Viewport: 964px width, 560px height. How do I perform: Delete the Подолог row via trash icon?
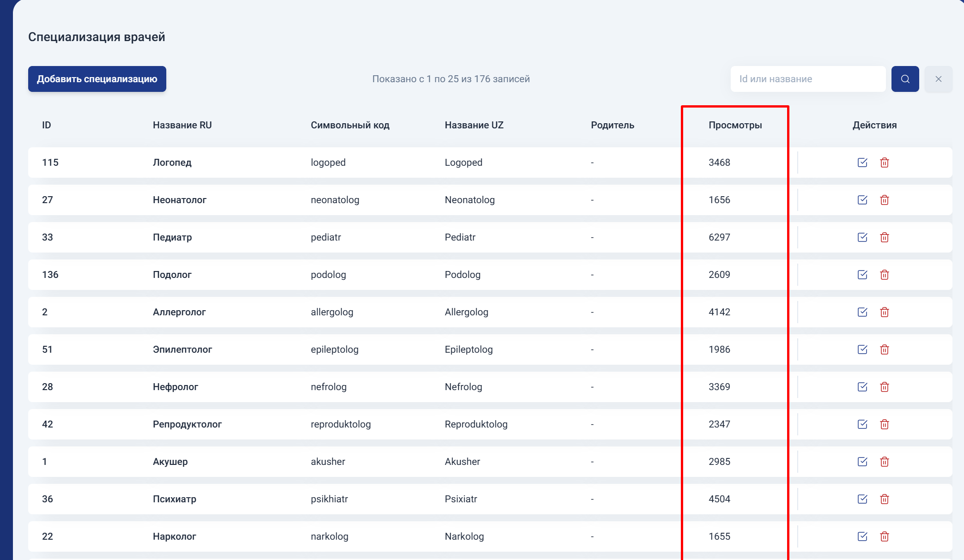tap(884, 275)
